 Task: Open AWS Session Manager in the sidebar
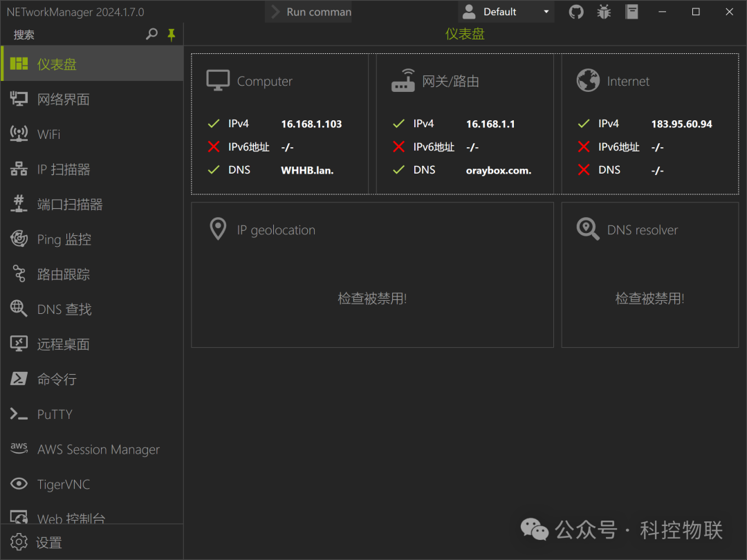(x=92, y=449)
